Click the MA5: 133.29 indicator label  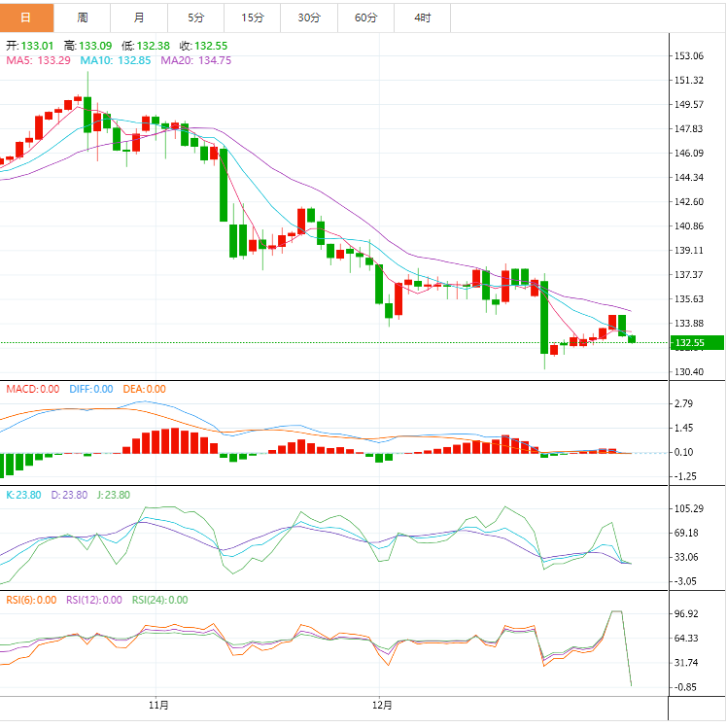(x=39, y=60)
